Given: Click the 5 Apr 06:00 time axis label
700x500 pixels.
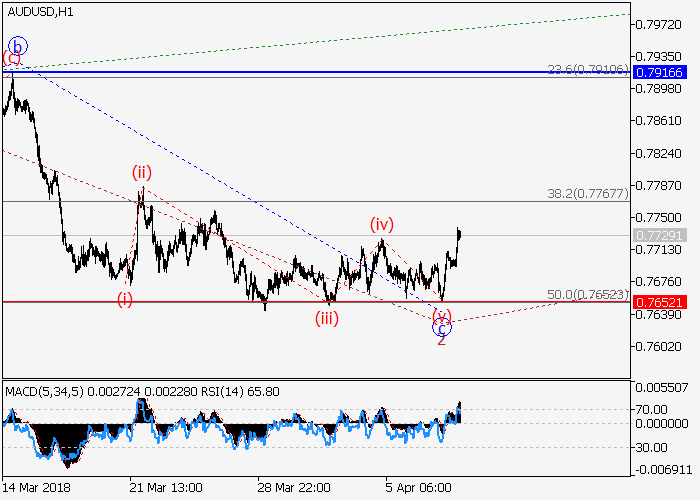Looking at the screenshot, I should 420,487.
